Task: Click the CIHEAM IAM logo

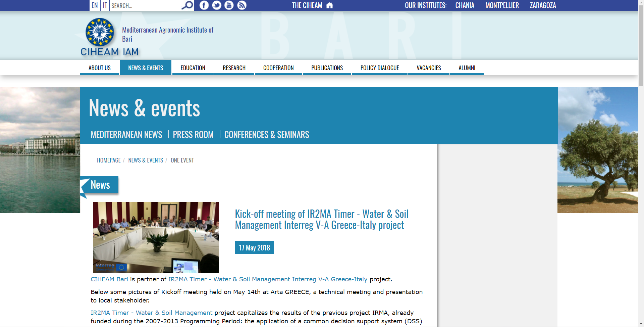Action: tap(109, 37)
